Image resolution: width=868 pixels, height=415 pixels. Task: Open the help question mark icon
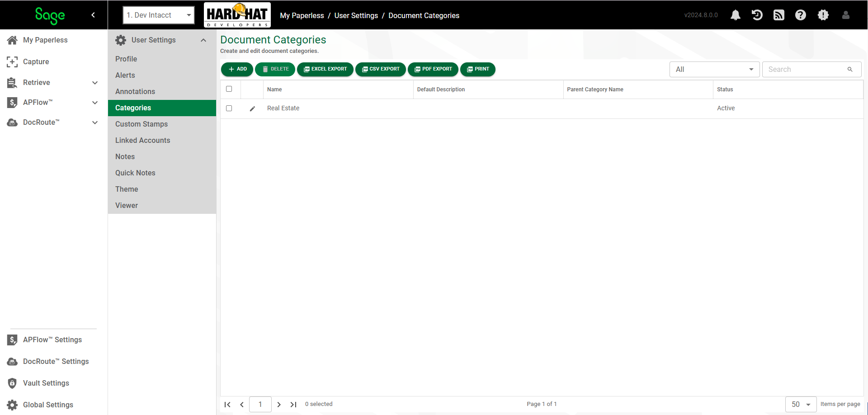coord(801,15)
